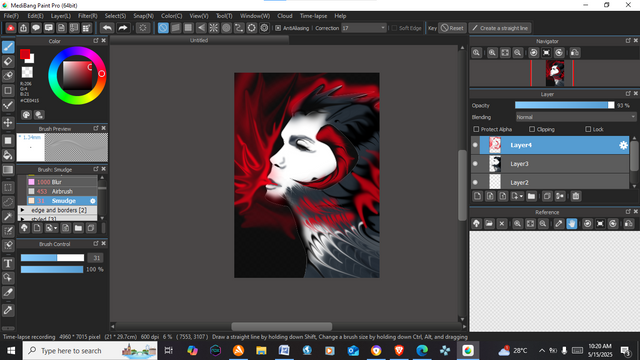The image size is (640, 360).
Task: Zoom in using the Navigator panel icon
Action: click(x=492, y=53)
